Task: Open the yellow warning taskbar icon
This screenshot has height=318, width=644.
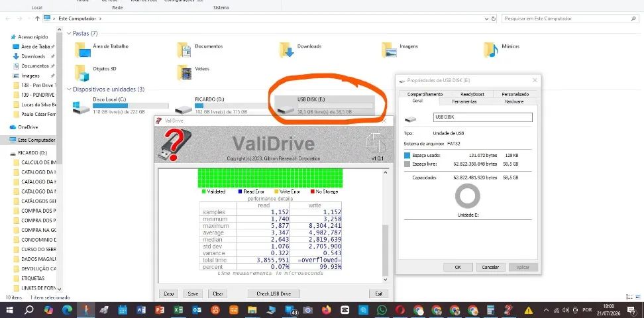Action: point(528,310)
